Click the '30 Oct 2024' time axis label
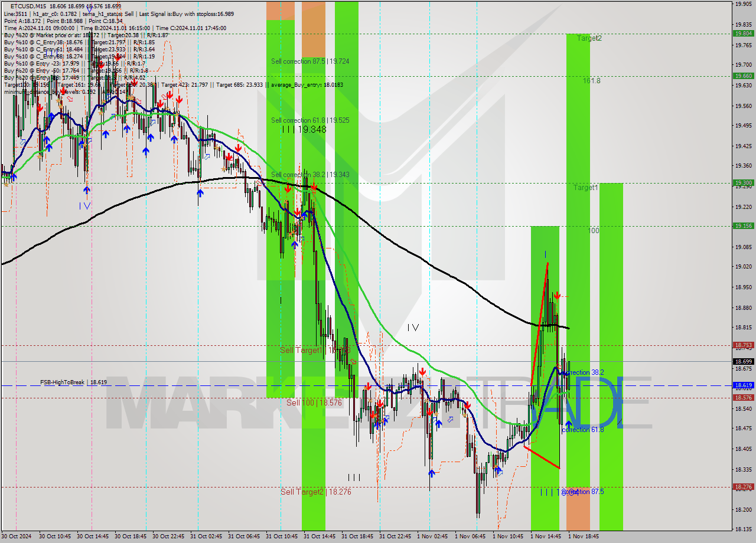 17,537
